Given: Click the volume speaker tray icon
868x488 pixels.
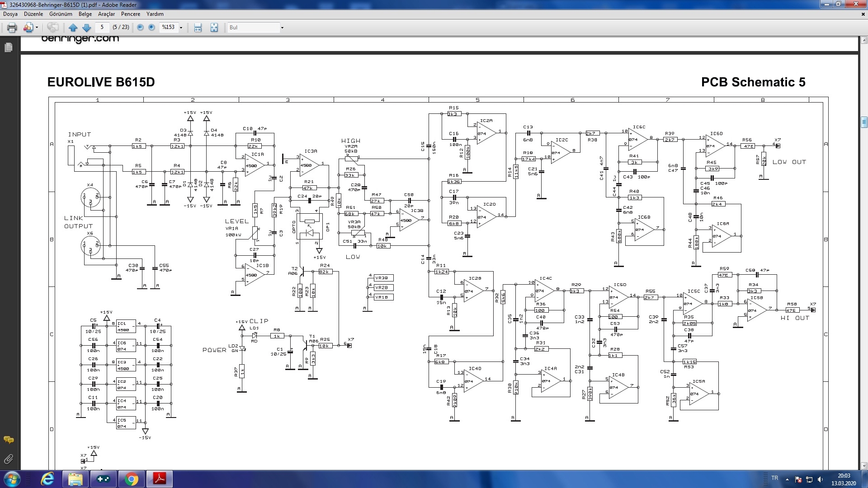Looking at the screenshot, I should click(821, 479).
